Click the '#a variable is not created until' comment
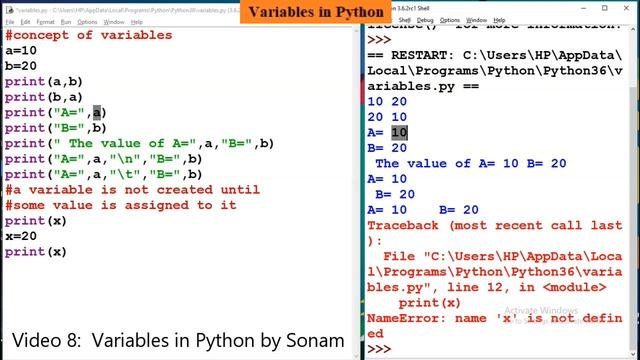Screen dimensions: 640x360 coord(132,190)
